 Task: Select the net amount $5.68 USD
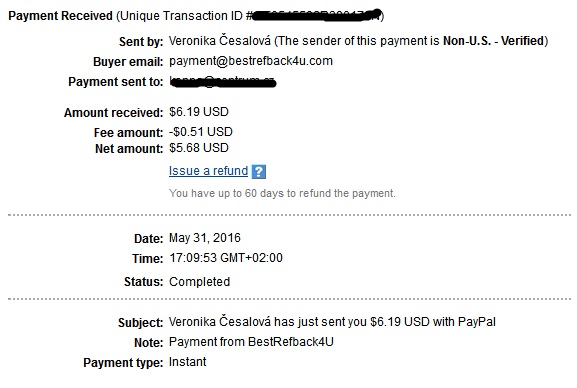199,148
